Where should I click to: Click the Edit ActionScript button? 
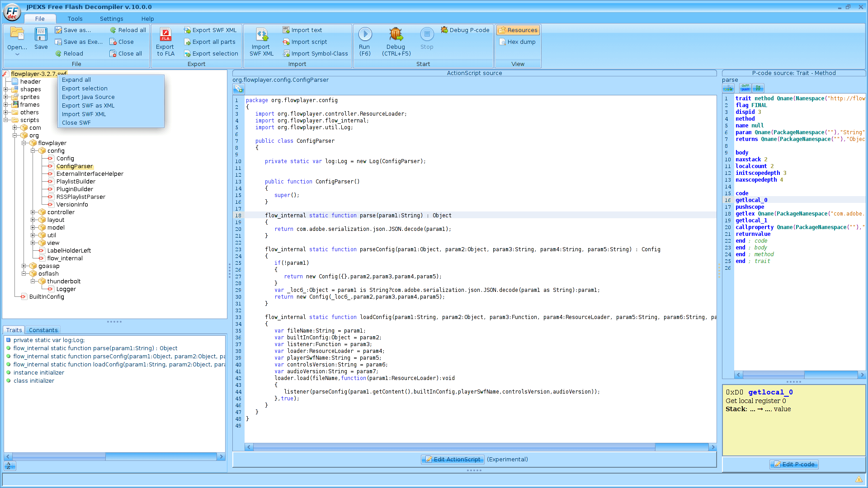(x=453, y=460)
